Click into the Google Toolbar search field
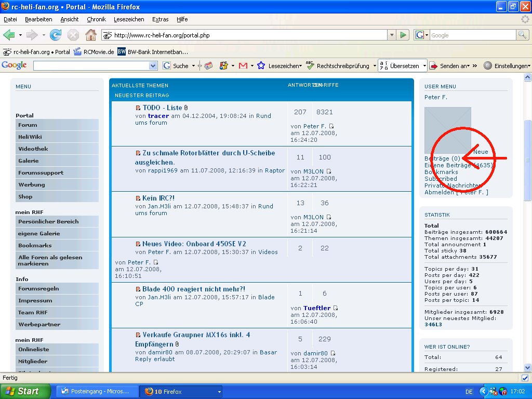The image size is (532, 399). pos(91,66)
